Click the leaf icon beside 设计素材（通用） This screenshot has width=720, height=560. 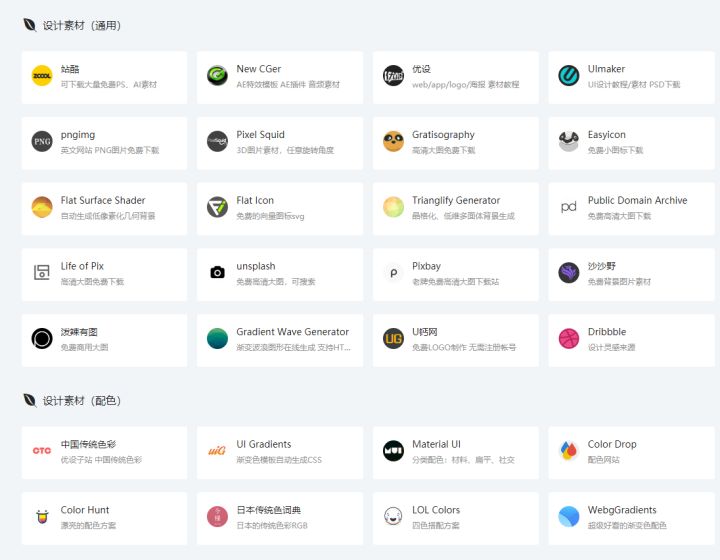[29, 25]
